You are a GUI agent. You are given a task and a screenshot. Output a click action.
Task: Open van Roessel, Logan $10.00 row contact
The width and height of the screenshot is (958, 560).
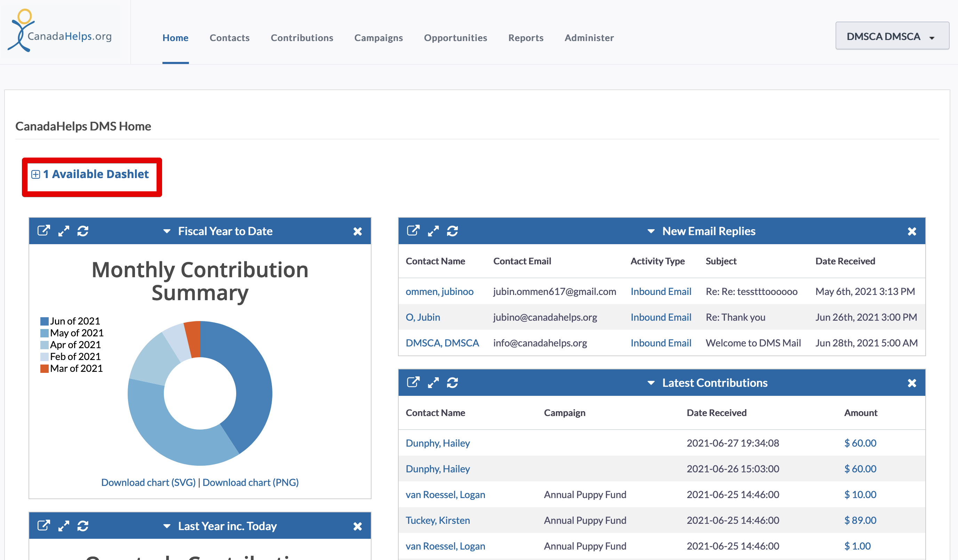pos(445,495)
